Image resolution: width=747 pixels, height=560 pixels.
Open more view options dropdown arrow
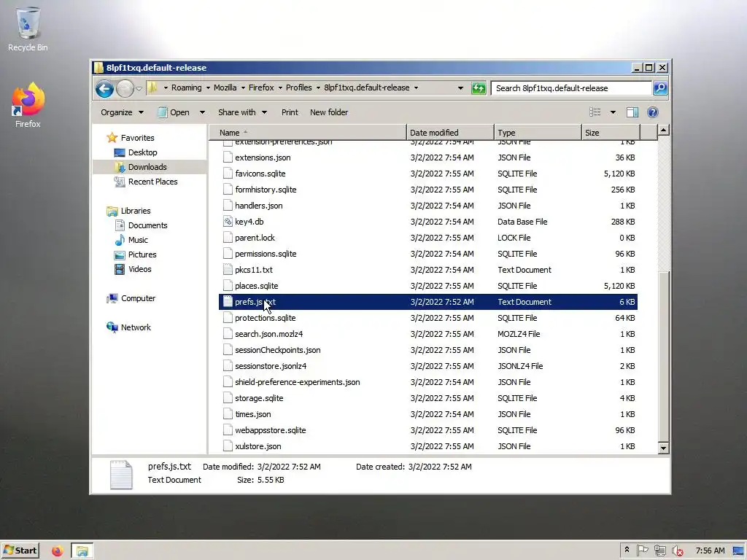click(x=613, y=112)
